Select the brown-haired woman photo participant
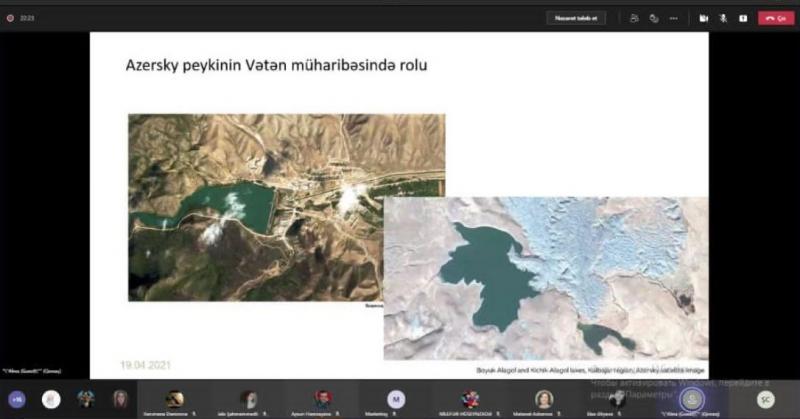The width and height of the screenshot is (800, 419). click(x=544, y=399)
